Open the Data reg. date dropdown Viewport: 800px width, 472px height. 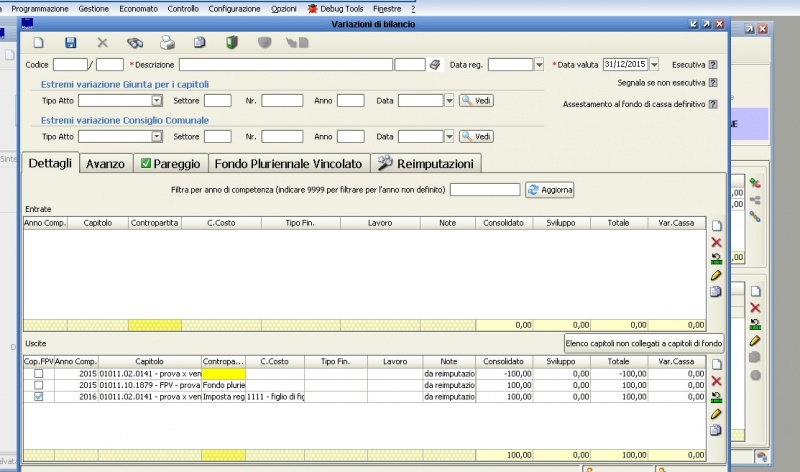click(x=538, y=65)
